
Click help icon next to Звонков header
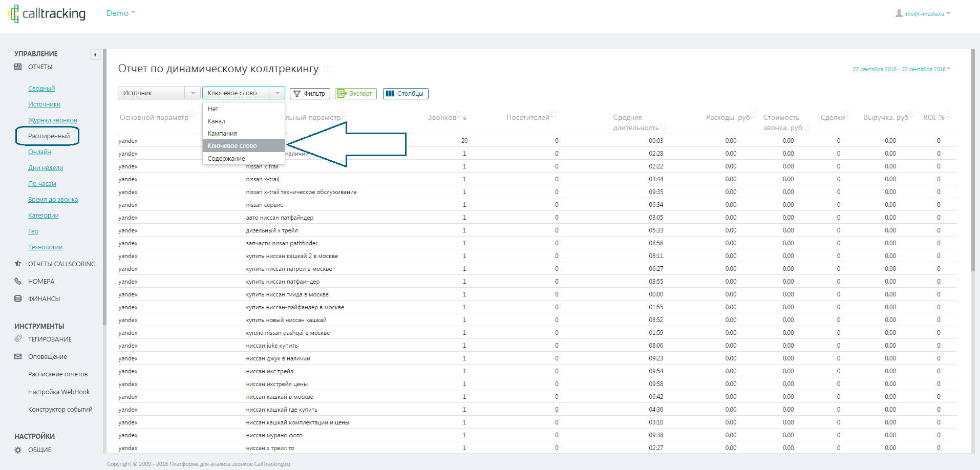click(x=459, y=114)
